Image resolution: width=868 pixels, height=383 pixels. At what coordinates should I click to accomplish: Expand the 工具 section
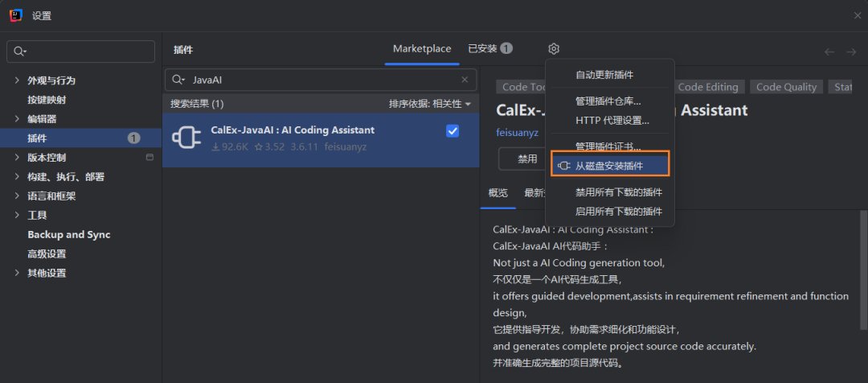tap(17, 215)
